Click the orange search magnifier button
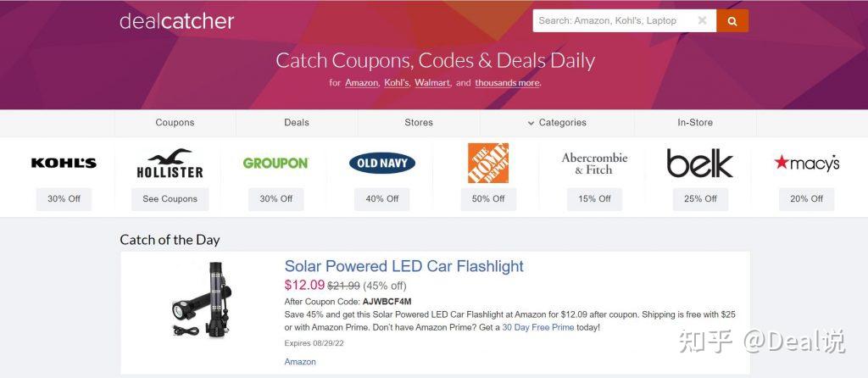The height and width of the screenshot is (378, 868). [x=732, y=21]
